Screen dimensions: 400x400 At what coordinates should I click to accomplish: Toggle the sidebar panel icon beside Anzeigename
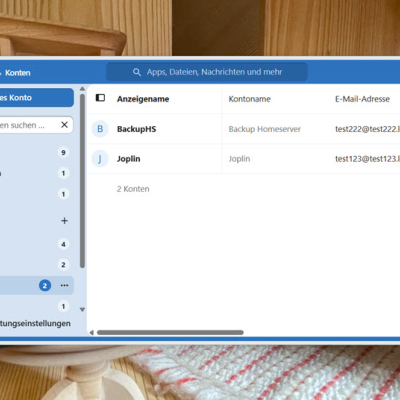(100, 98)
